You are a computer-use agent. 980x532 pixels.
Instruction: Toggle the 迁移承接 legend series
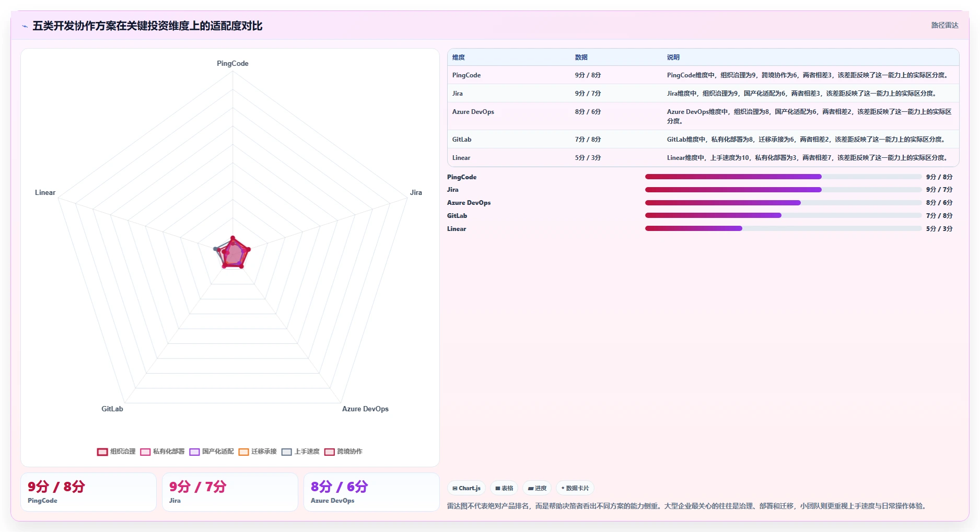click(258, 452)
